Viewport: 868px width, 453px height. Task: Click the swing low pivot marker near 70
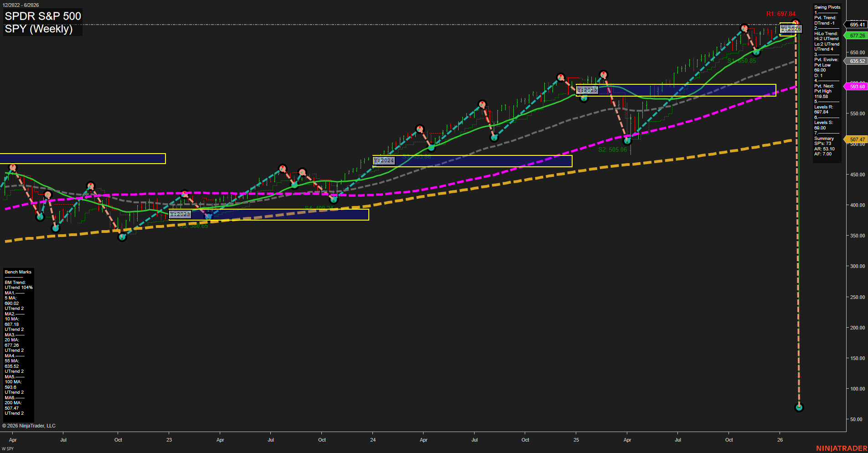[799, 407]
